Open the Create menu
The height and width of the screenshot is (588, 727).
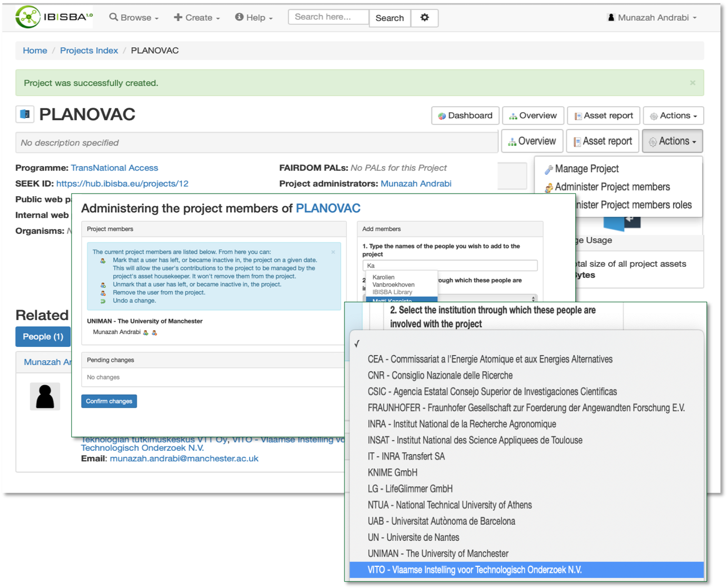click(197, 18)
